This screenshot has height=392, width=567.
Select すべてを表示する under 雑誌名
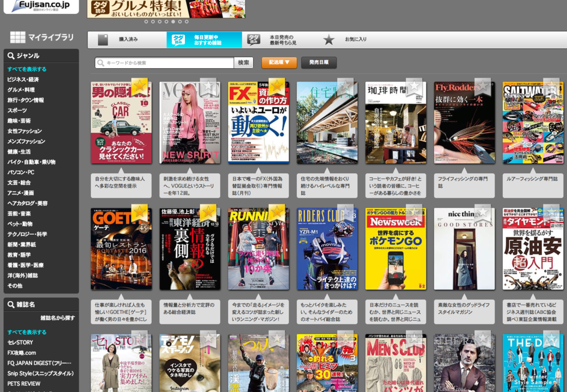(x=27, y=332)
